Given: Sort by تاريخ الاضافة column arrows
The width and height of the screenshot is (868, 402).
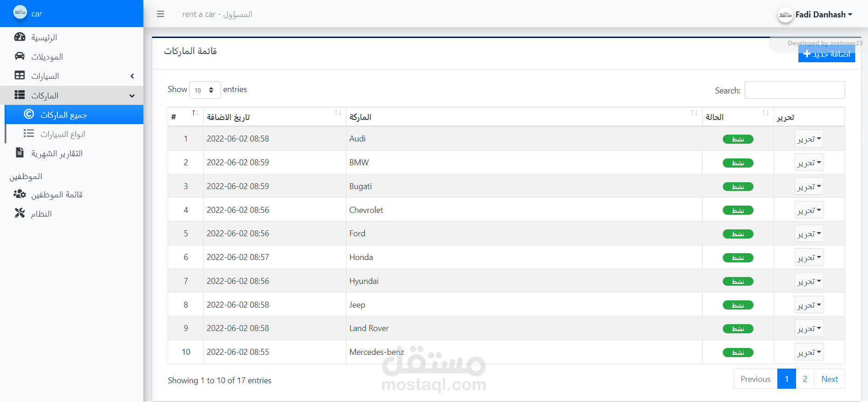Looking at the screenshot, I should point(338,113).
